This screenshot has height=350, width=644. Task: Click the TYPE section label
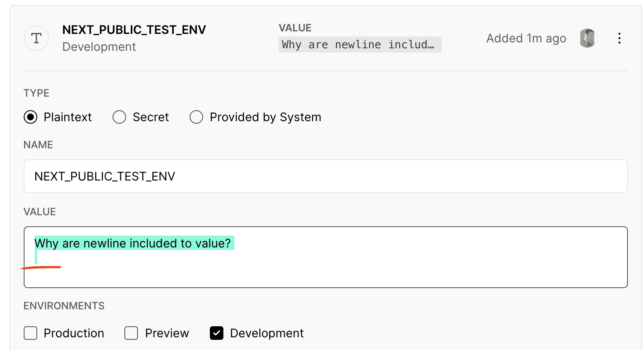coord(36,93)
